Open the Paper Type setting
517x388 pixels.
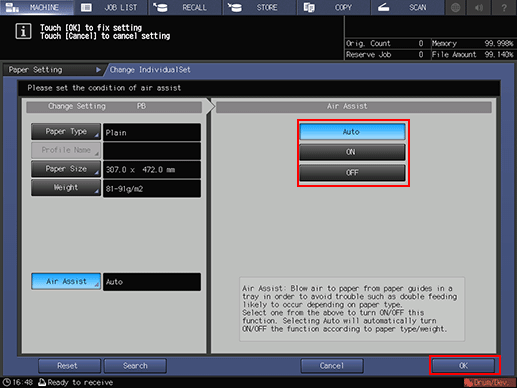tap(66, 132)
